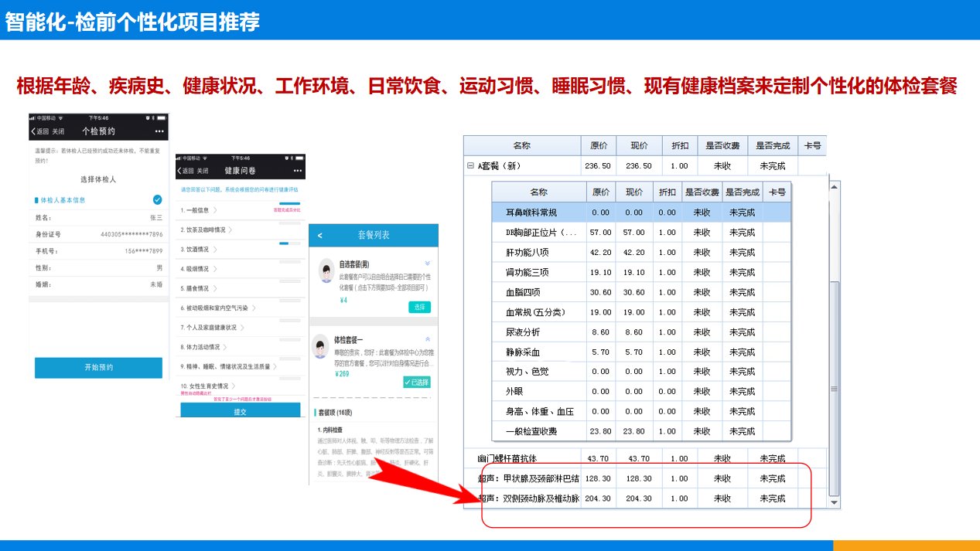
Task: Click the vertical scrollbar down arrow in table
Action: pyautogui.click(x=834, y=502)
